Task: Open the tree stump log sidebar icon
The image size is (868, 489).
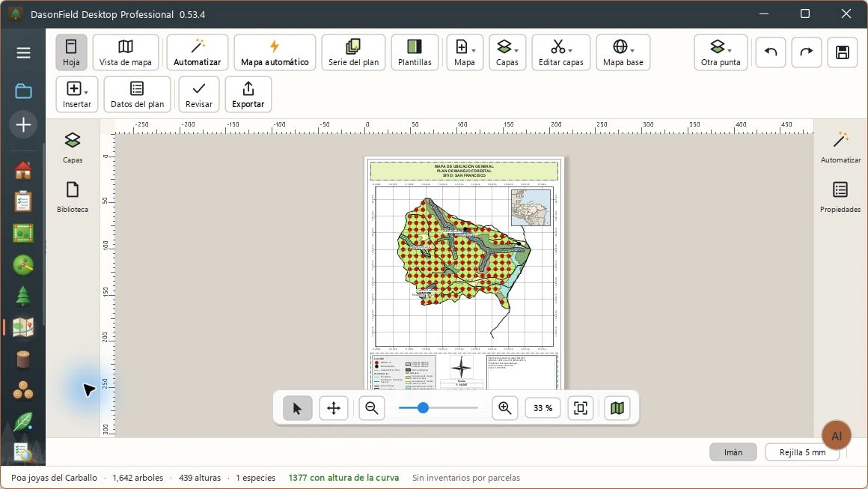Action: pyautogui.click(x=23, y=359)
